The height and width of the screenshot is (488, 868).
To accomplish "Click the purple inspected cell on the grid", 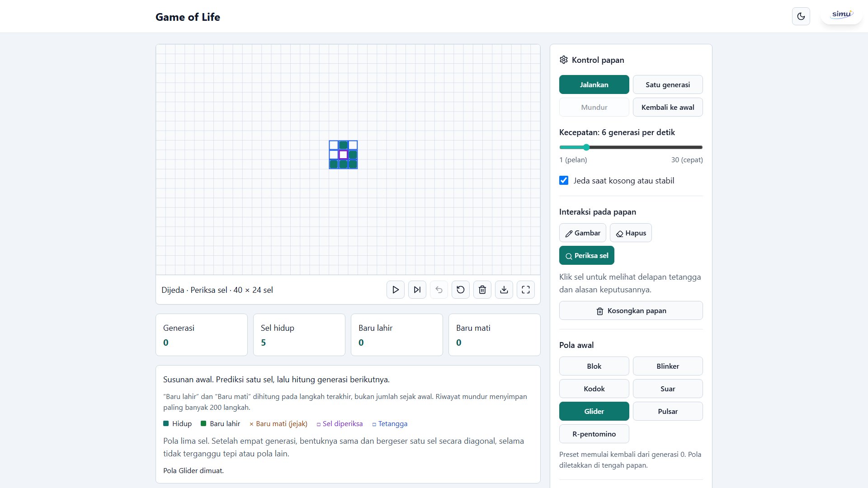I will 343,155.
